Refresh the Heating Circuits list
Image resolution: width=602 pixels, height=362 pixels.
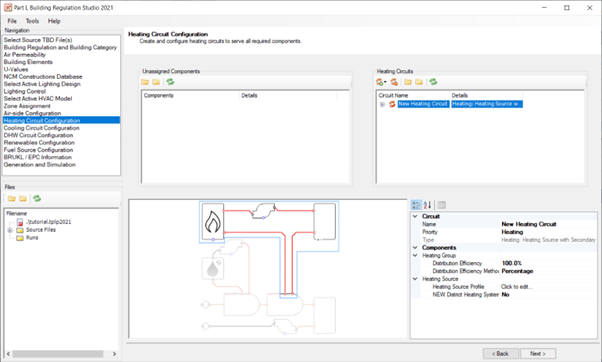point(433,82)
